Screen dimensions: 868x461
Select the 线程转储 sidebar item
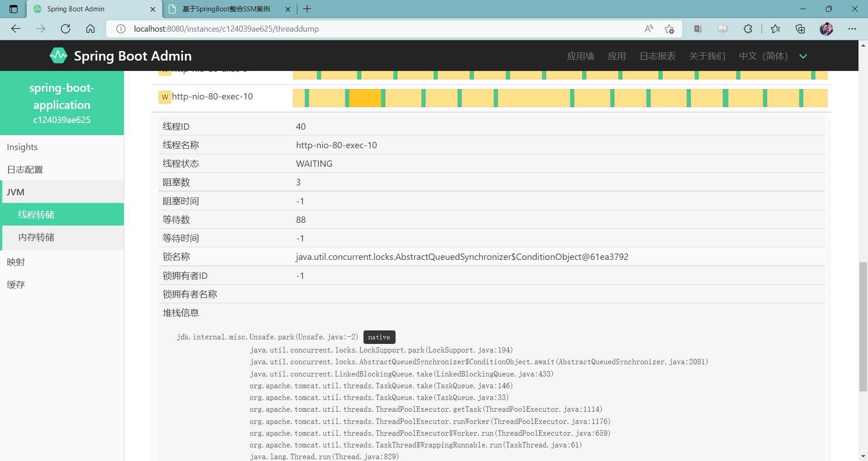pyautogui.click(x=63, y=215)
